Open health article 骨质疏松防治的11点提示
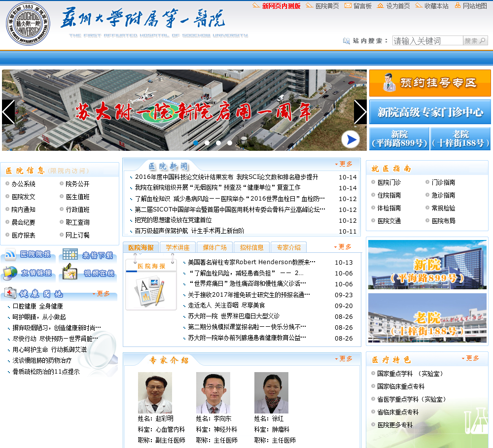Screen dimensions: 493x448 [46, 372]
